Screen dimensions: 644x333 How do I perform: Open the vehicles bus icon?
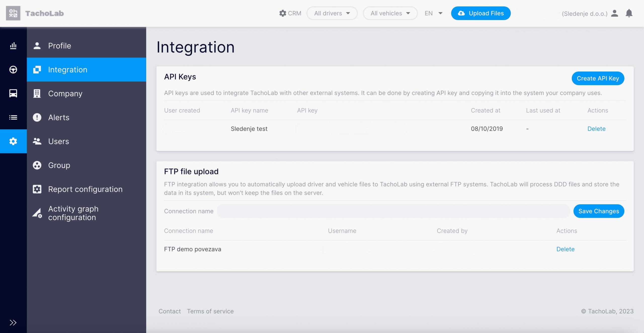click(x=13, y=93)
